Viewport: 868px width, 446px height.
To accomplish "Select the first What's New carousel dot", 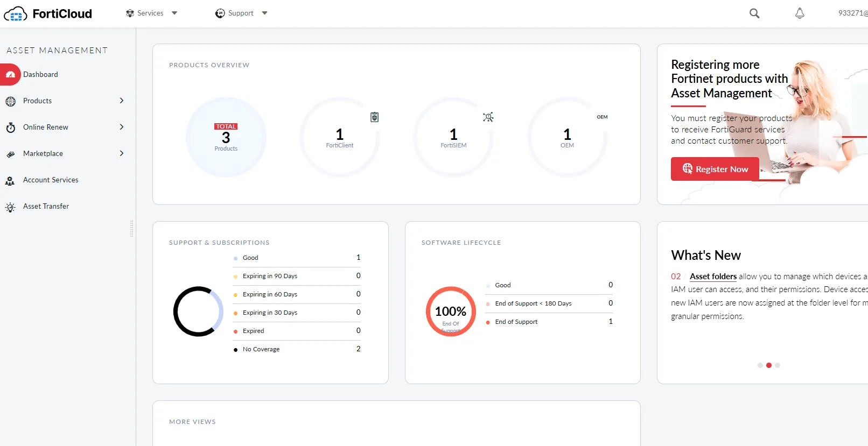I will point(760,365).
